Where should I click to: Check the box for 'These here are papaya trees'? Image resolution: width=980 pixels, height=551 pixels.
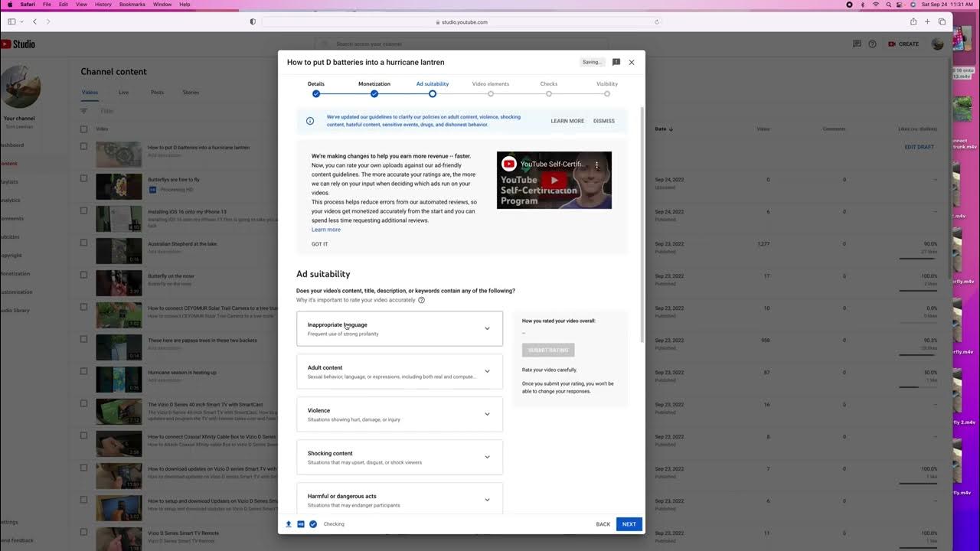point(84,339)
